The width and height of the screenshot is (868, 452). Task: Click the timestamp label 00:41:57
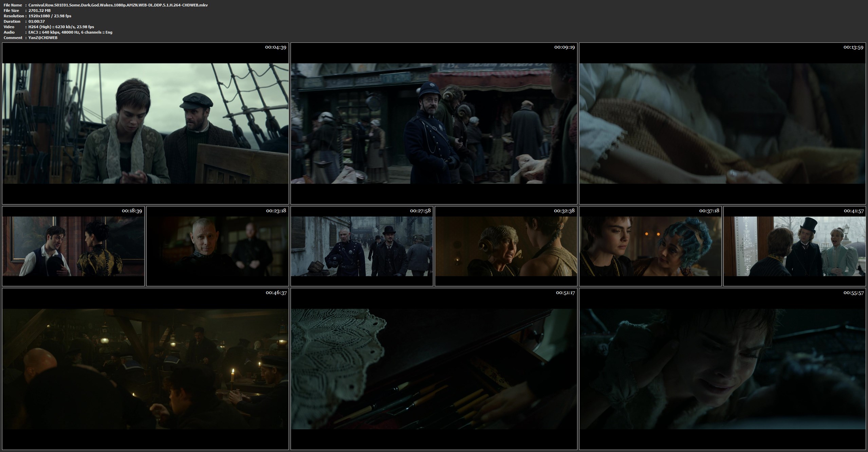[853, 211]
